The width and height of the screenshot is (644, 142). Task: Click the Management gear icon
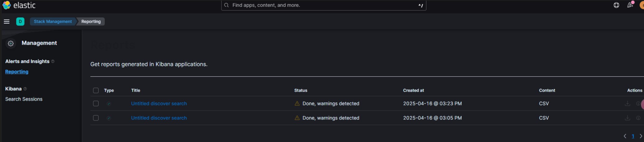tap(11, 44)
